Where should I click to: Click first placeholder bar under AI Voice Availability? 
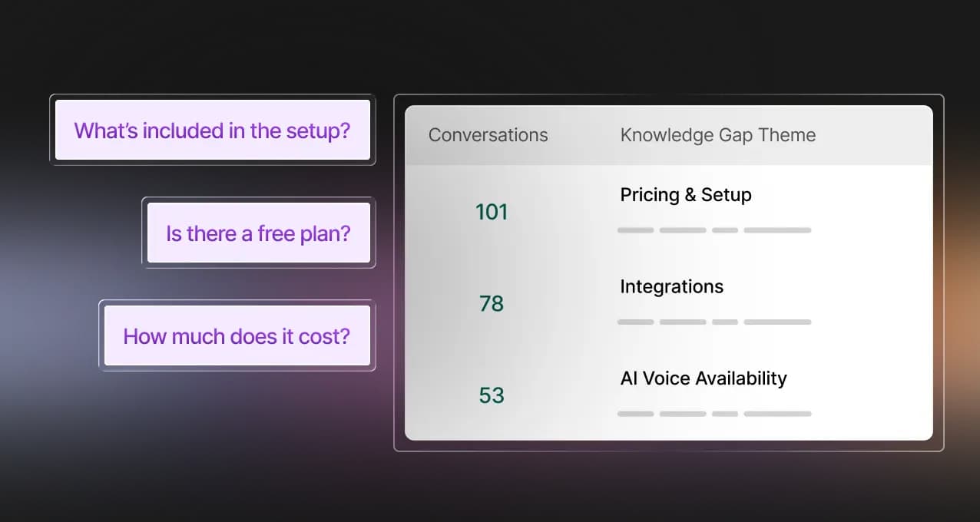click(635, 414)
